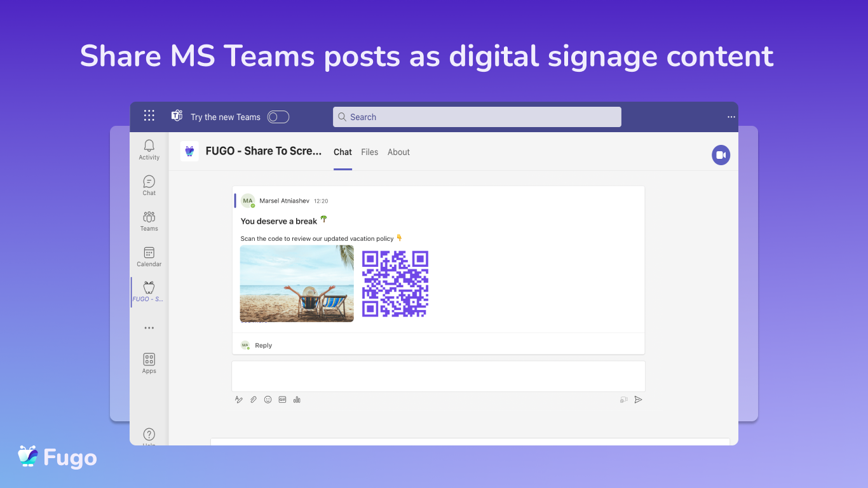868x488 pixels.
Task: Click the 12:20 message timestamp
Action: click(x=321, y=201)
